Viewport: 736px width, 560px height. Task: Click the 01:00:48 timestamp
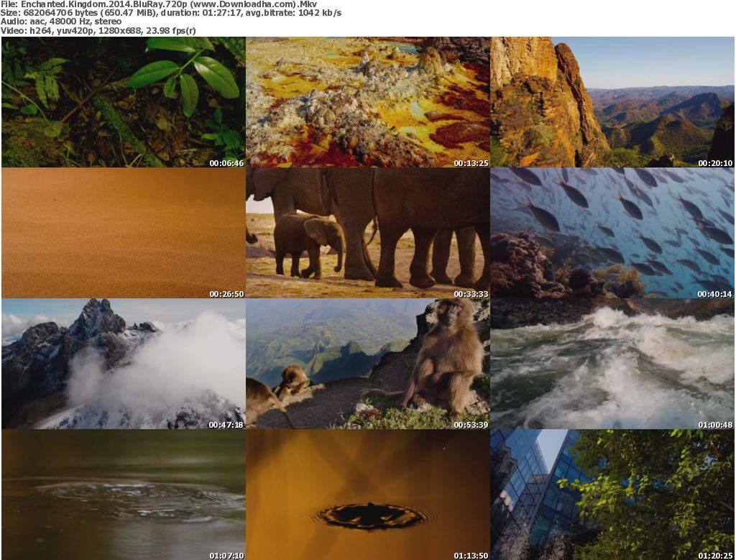(x=715, y=425)
